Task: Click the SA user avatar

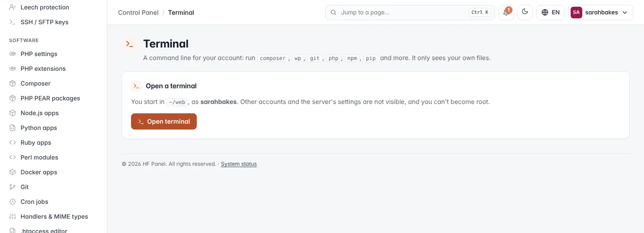Action: point(576,13)
